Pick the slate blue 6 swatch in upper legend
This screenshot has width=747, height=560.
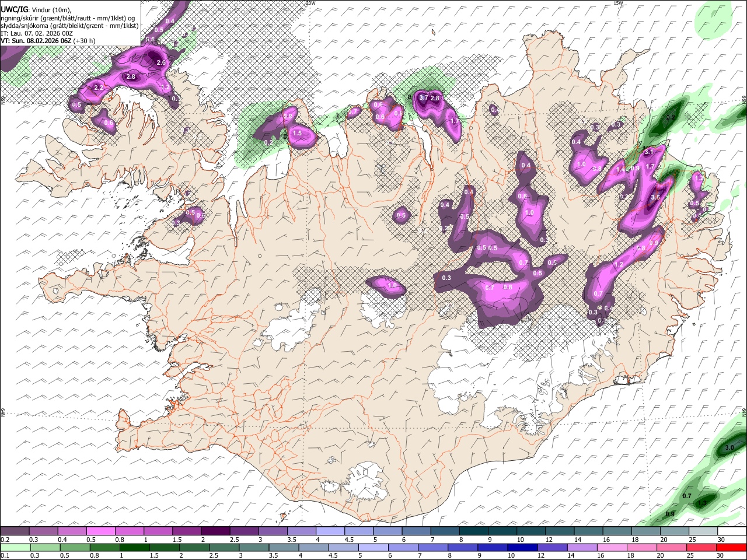coord(417,531)
